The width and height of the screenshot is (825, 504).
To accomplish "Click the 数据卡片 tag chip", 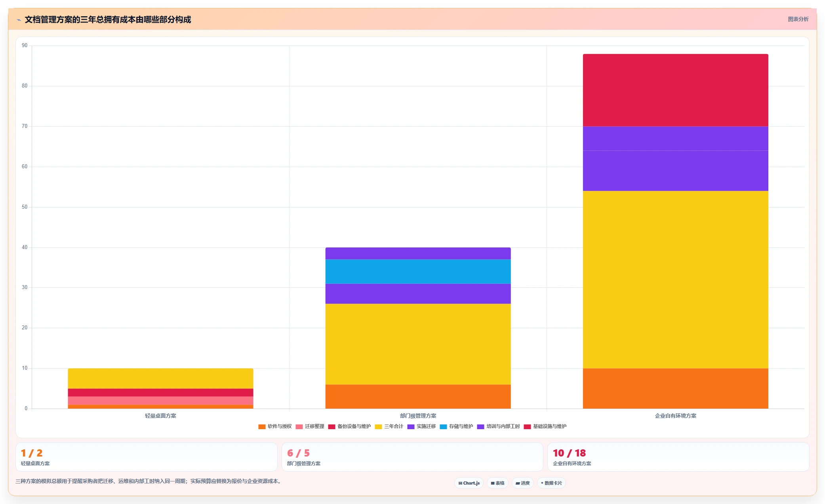I will pos(551,483).
